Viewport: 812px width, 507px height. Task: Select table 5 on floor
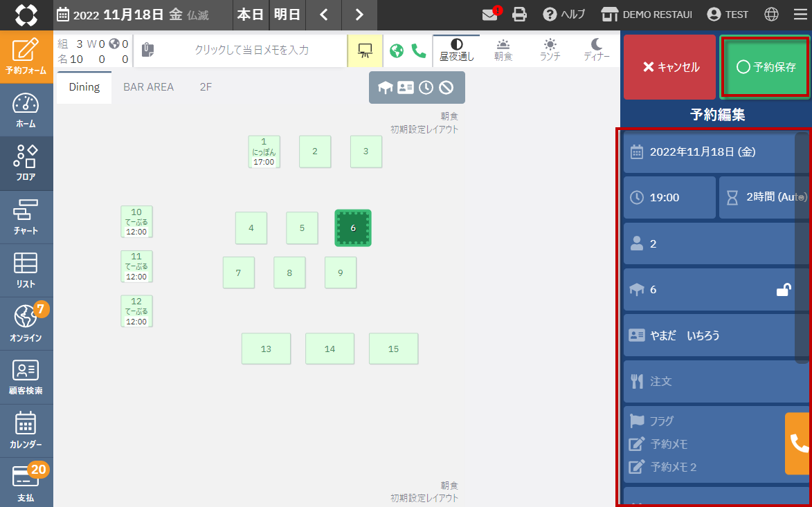[302, 228]
